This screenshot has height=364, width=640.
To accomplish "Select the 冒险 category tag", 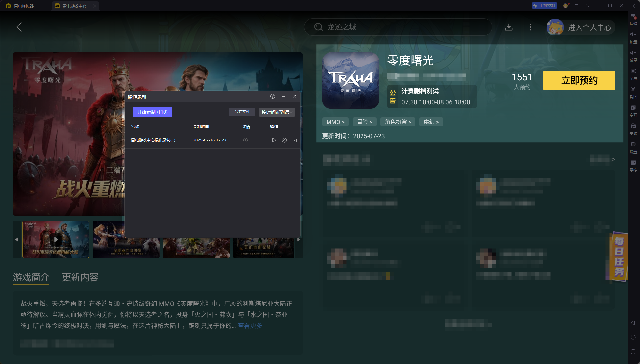I will (364, 122).
